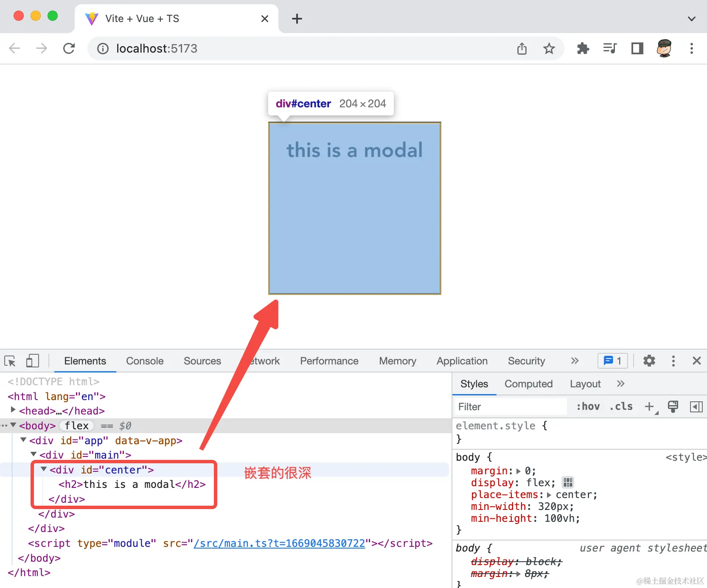The image size is (707, 588).
Task: Close the Vite + Vue + TS tab
Action: 265,19
